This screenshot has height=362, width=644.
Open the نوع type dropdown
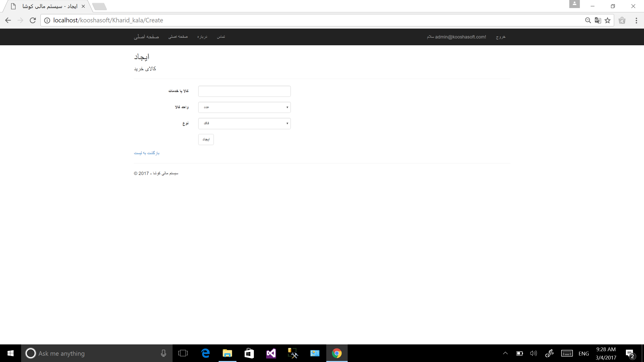coord(244,123)
